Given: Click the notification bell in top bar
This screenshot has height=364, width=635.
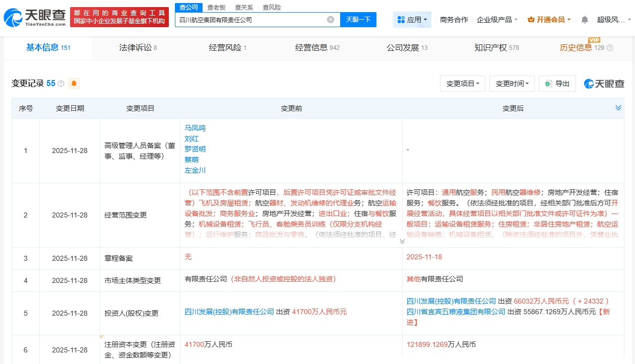Looking at the screenshot, I should tap(585, 20).
